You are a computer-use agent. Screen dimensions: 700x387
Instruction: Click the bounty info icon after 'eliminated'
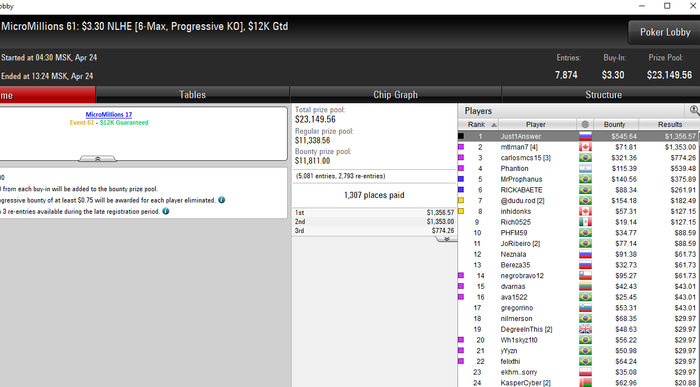pyautogui.click(x=221, y=200)
